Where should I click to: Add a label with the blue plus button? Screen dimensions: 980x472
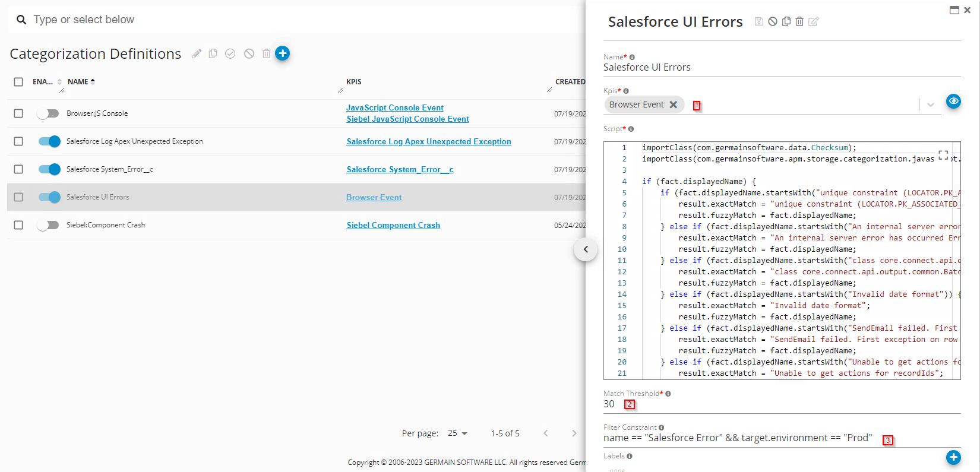point(953,457)
